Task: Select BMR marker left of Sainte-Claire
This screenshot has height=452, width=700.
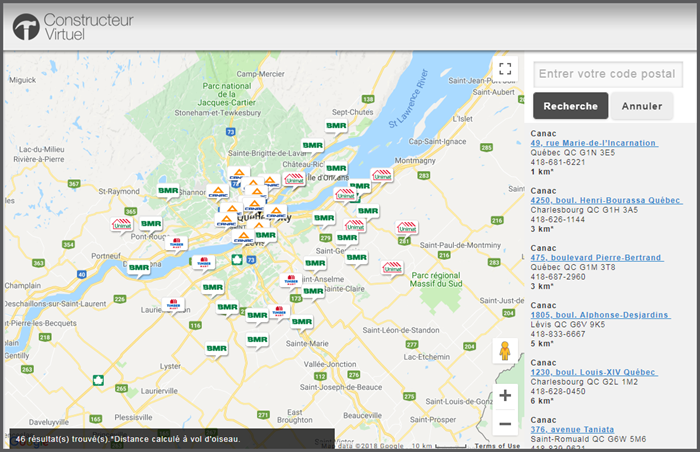Action: (313, 291)
